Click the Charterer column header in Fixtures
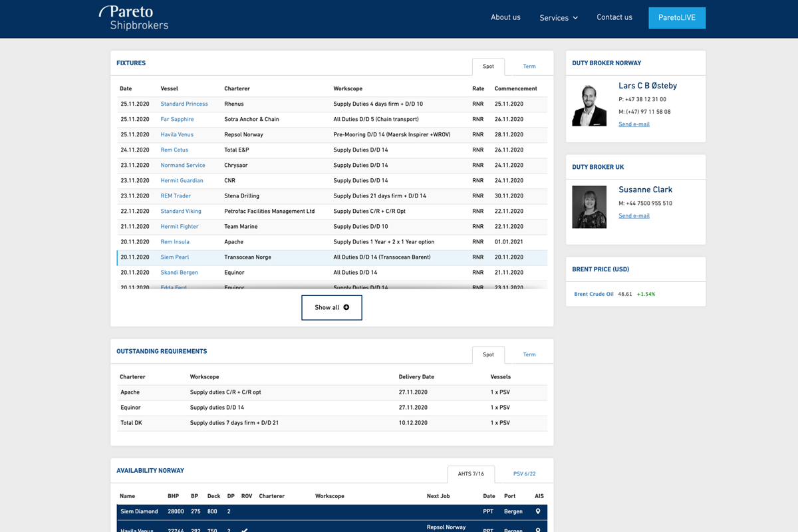Screen dimensions: 798x532 pos(237,88)
